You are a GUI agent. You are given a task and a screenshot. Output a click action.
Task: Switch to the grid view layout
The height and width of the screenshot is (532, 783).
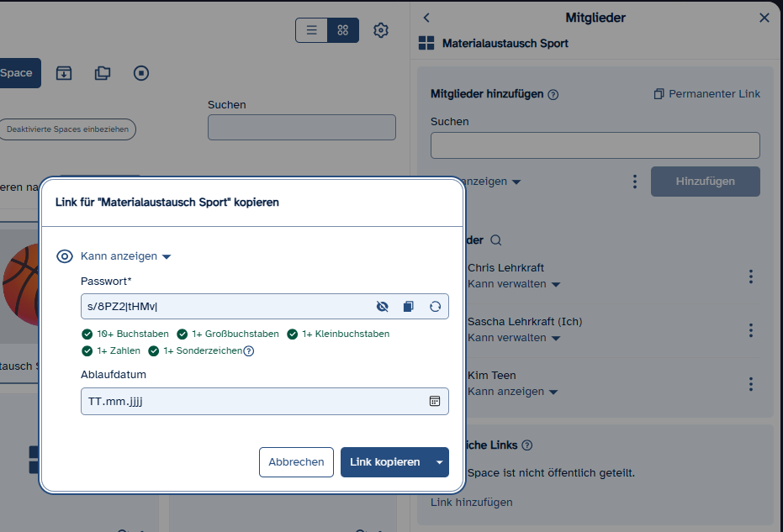(x=343, y=30)
